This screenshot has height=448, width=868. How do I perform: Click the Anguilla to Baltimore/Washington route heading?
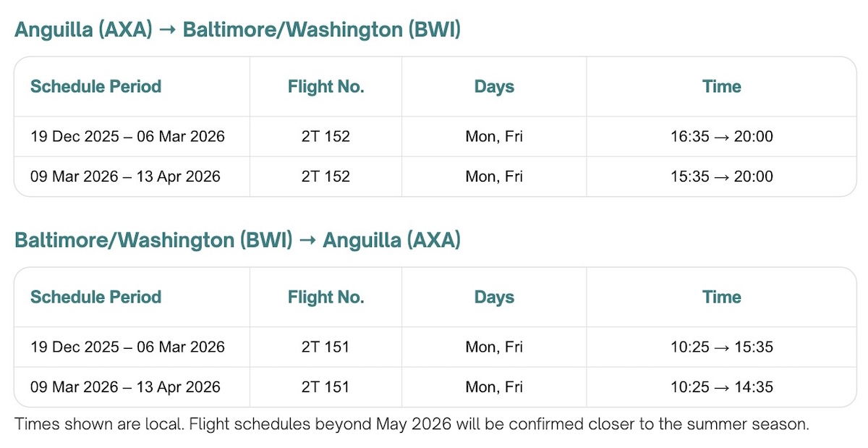tap(237, 30)
